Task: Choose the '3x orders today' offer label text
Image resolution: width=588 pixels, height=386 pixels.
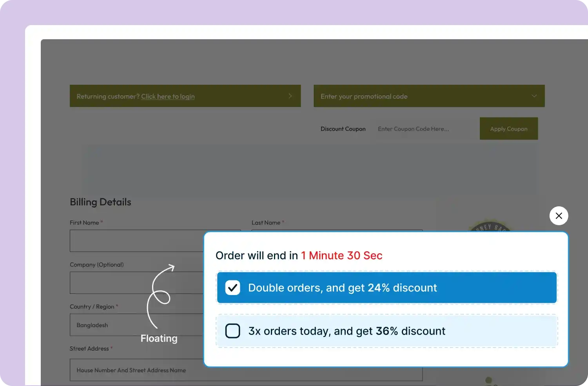Action: pos(347,331)
